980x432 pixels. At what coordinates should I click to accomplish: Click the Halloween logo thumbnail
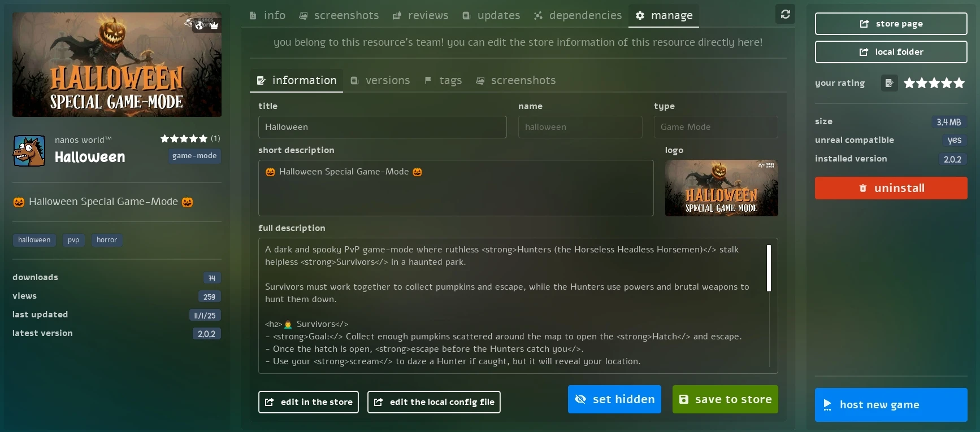click(721, 188)
